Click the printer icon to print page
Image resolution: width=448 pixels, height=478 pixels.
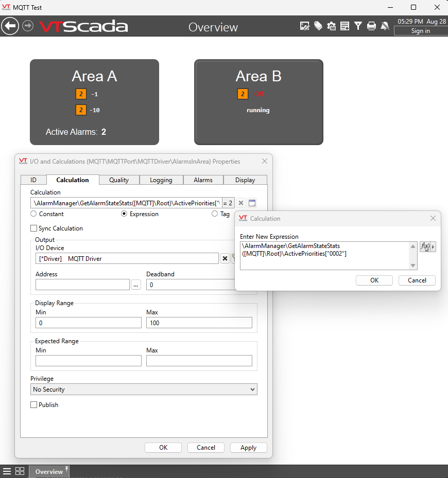pos(371,26)
